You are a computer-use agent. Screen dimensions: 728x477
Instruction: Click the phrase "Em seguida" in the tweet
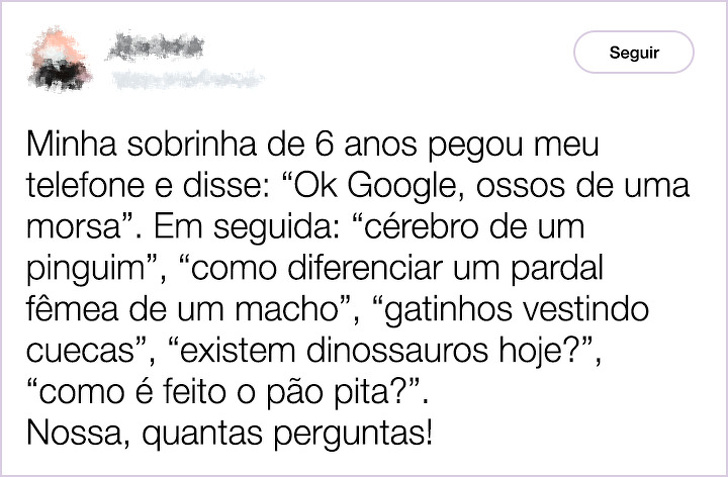pyautogui.click(x=228, y=227)
